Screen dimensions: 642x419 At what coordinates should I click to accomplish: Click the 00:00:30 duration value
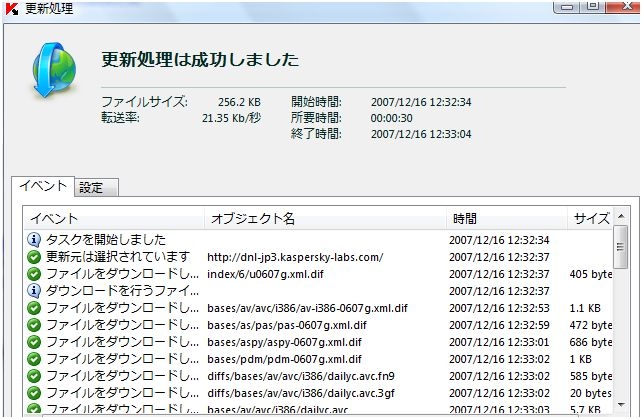[x=391, y=118]
